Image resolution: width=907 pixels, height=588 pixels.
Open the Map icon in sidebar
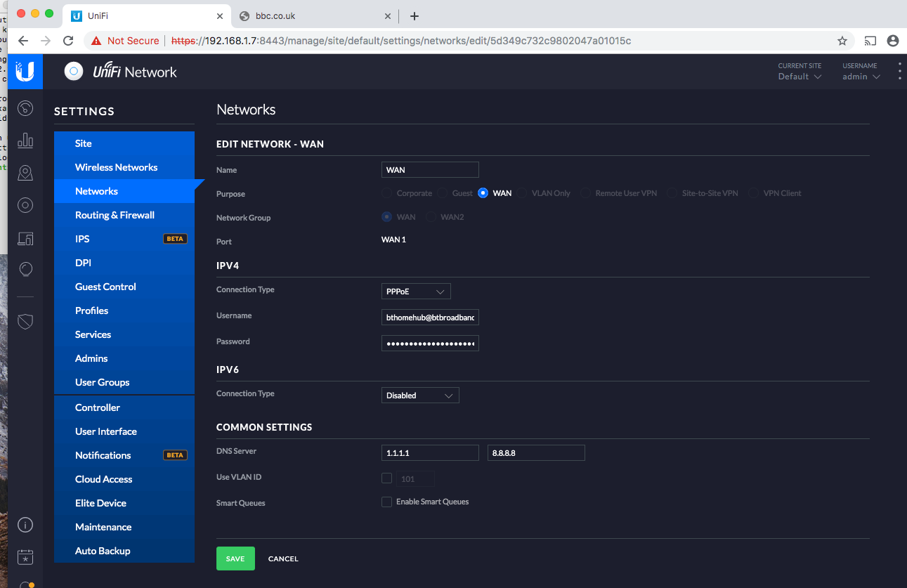tap(25, 173)
